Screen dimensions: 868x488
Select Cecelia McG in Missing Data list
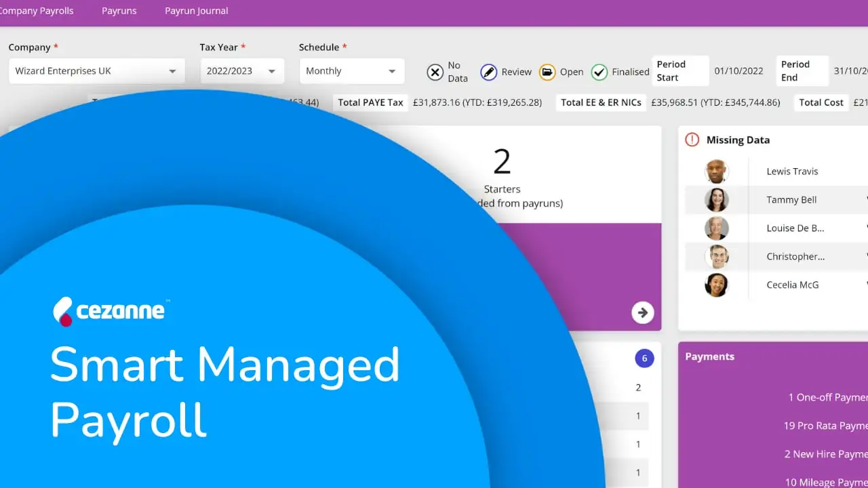(793, 285)
